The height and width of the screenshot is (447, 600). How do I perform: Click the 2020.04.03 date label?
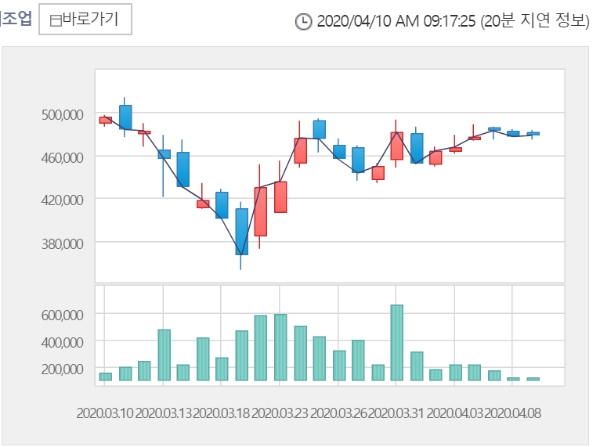pos(455,413)
